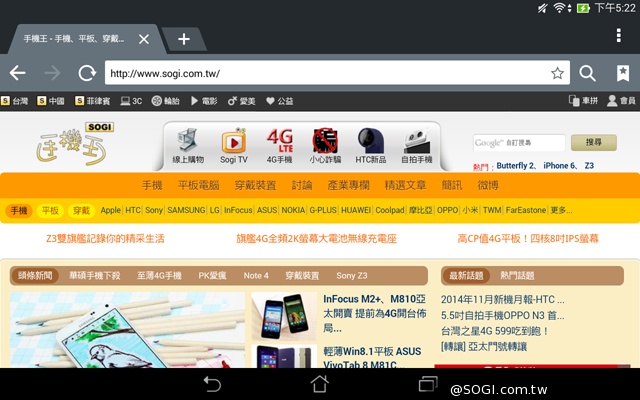The image size is (640, 400).
Task: Reload the page with refresh icon
Action: tap(87, 73)
